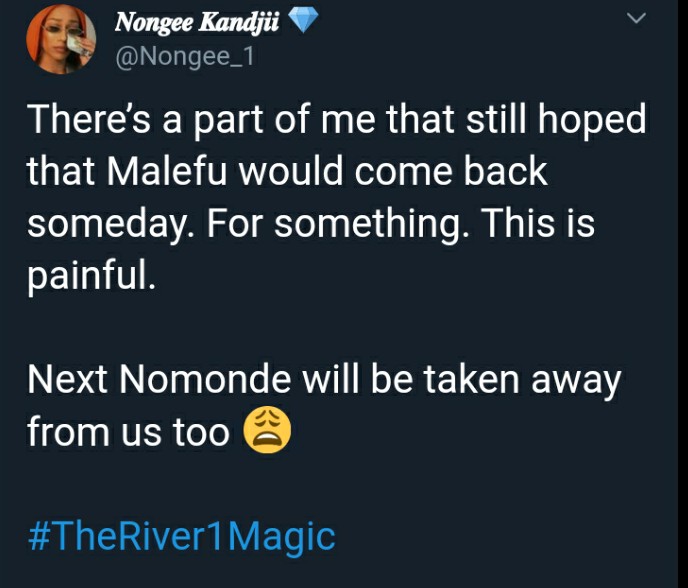Click the opening word "There's"
The height and width of the screenshot is (588, 688).
89,119
